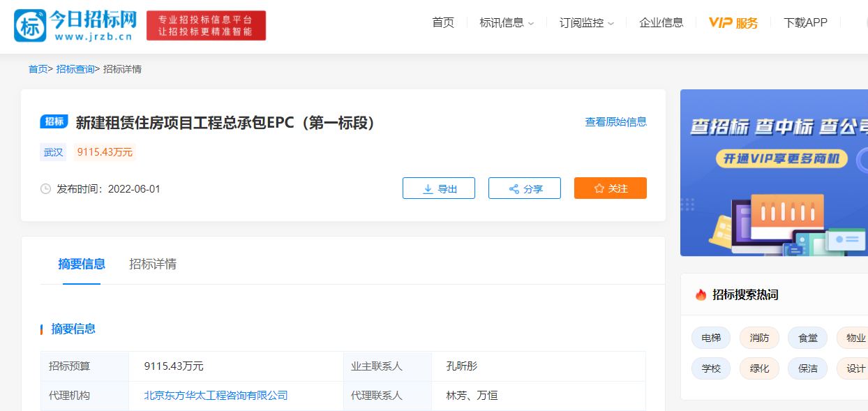Expand the 标讯信息 dropdown menu
Image resolution: width=868 pixels, height=411 pixels.
[x=504, y=22]
